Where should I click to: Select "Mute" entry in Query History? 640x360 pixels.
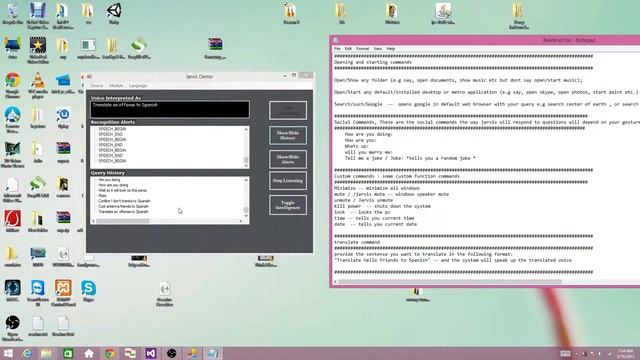pos(102,196)
